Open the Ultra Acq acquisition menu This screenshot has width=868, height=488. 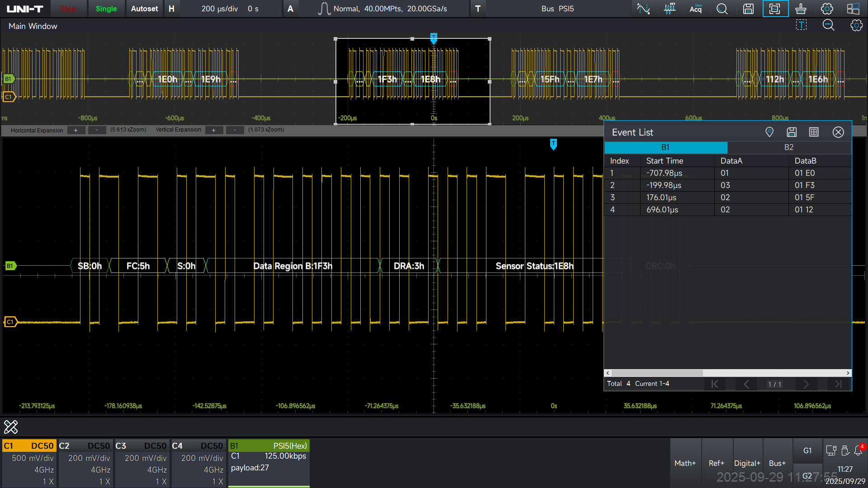(x=695, y=9)
